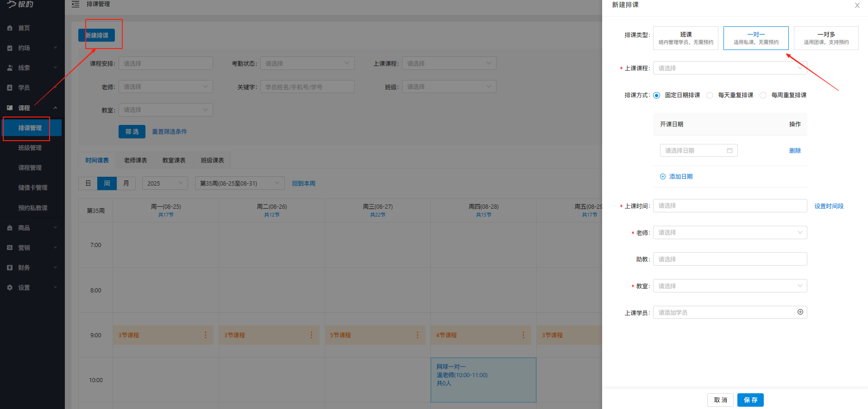Expand the 教室 dropdown in new schedule panel
This screenshot has height=409, width=868.
click(x=730, y=286)
